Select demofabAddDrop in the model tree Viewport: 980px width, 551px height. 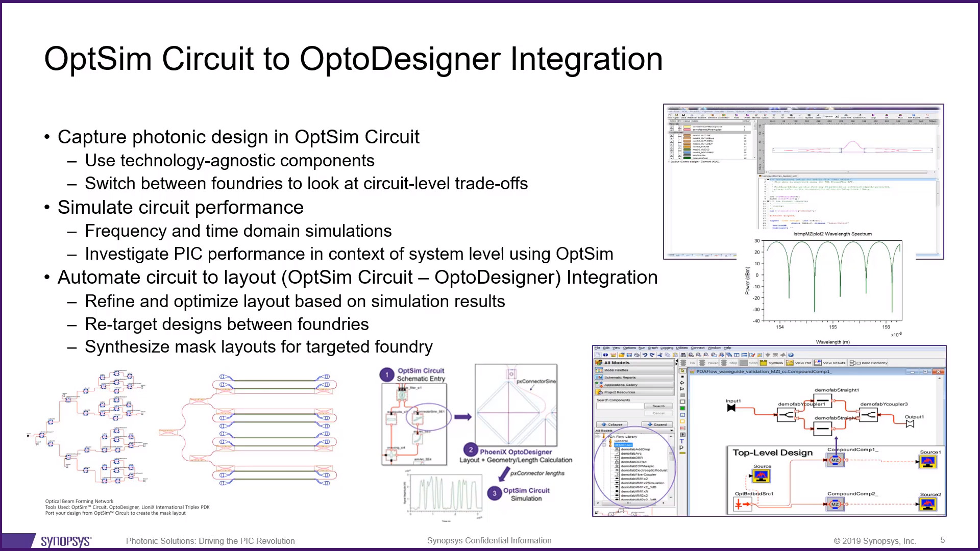coord(635,449)
